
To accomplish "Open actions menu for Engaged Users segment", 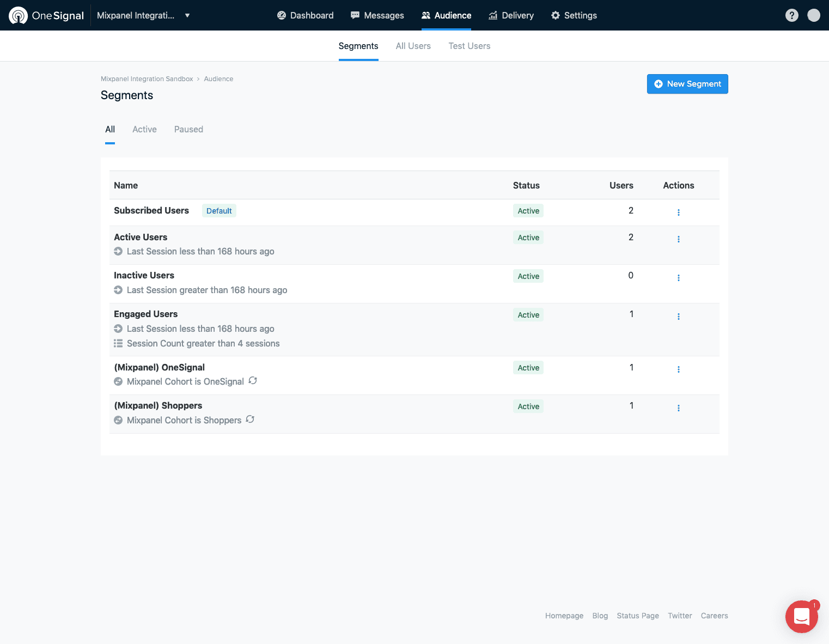I will 678,316.
